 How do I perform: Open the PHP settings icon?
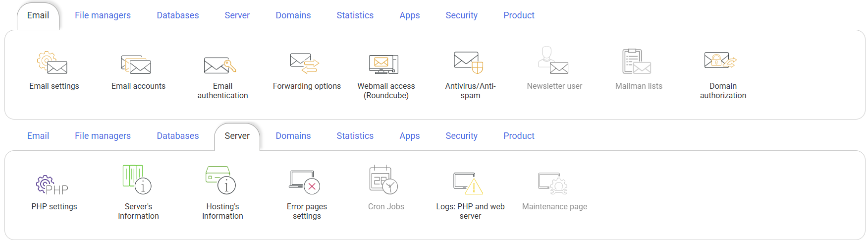click(x=53, y=184)
